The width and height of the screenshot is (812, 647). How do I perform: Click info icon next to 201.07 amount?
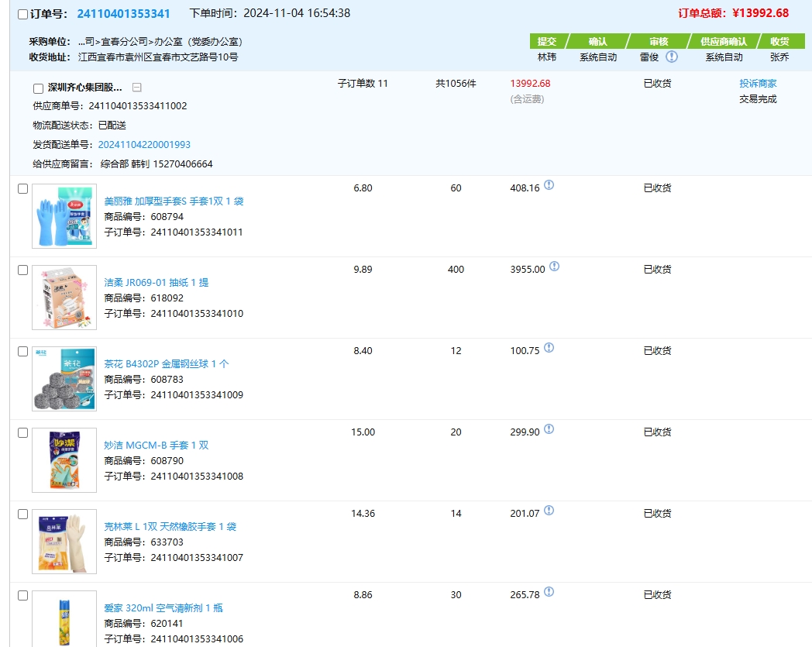point(549,511)
